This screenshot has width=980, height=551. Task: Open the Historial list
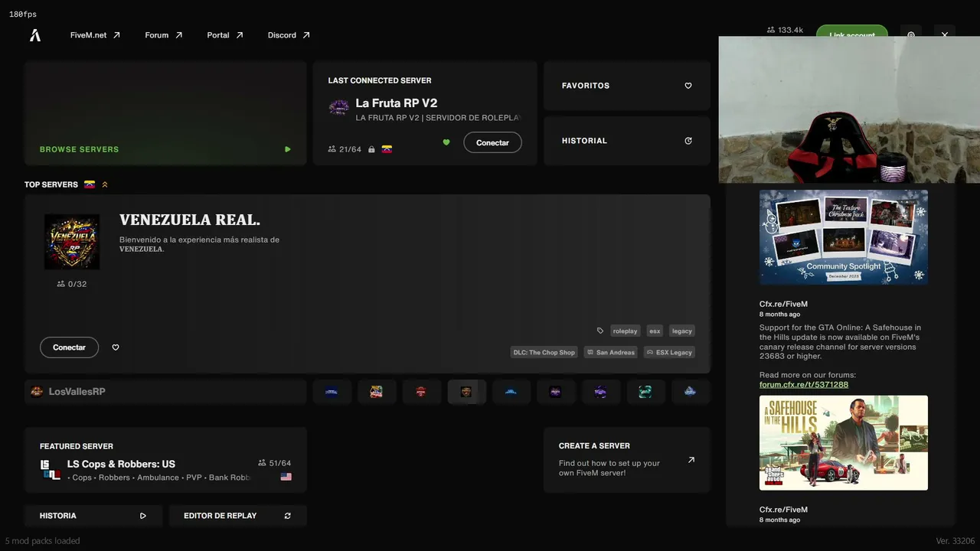click(627, 141)
